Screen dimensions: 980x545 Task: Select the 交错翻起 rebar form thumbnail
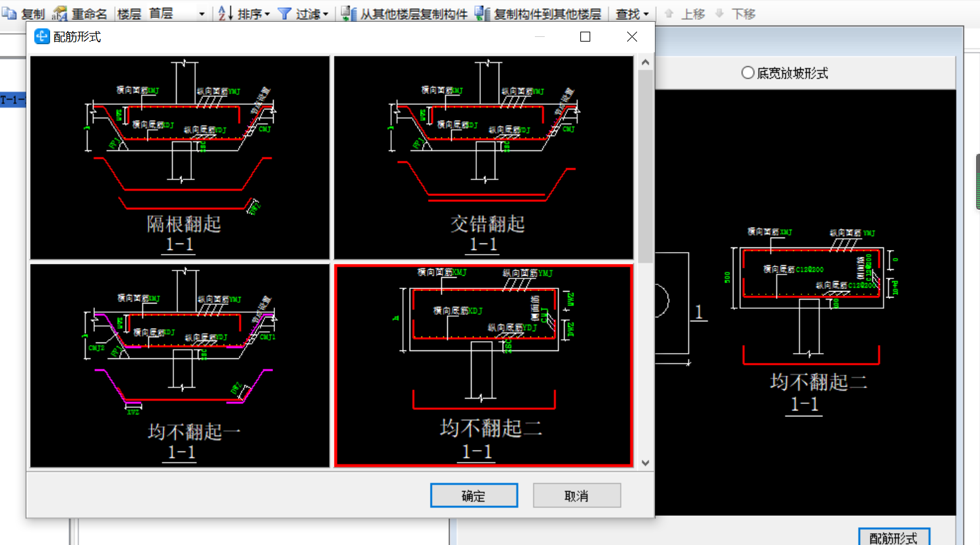[x=483, y=158]
